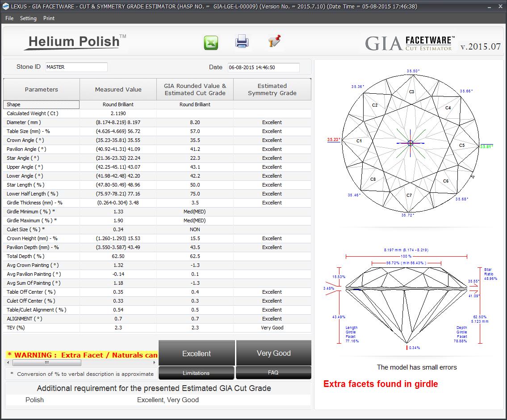The image size is (507, 420).
Task: Click the red 35.23° angle label
Action: point(333,140)
